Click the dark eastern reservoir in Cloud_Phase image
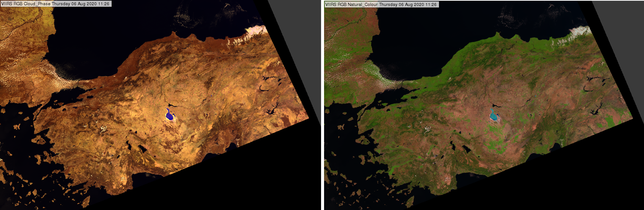 click(x=270, y=111)
